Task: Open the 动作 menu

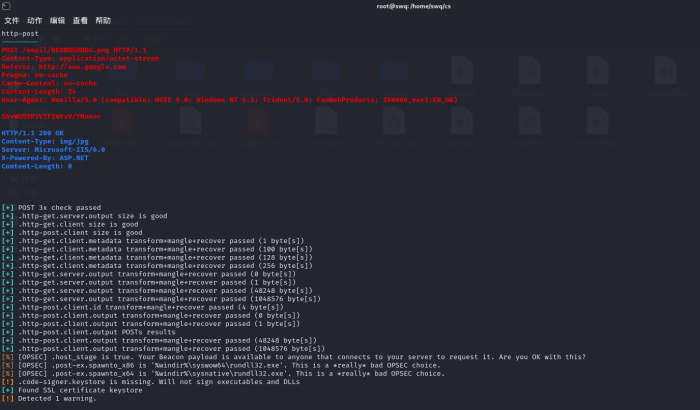Action: (35, 20)
